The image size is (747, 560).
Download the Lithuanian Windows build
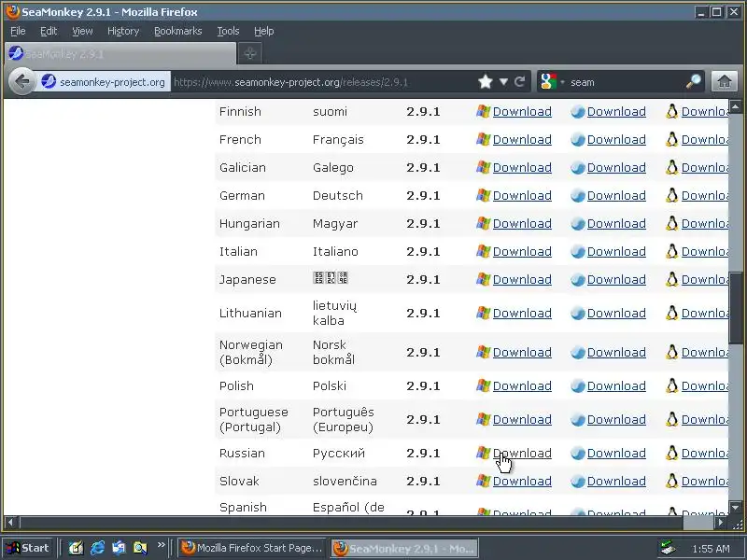point(522,313)
